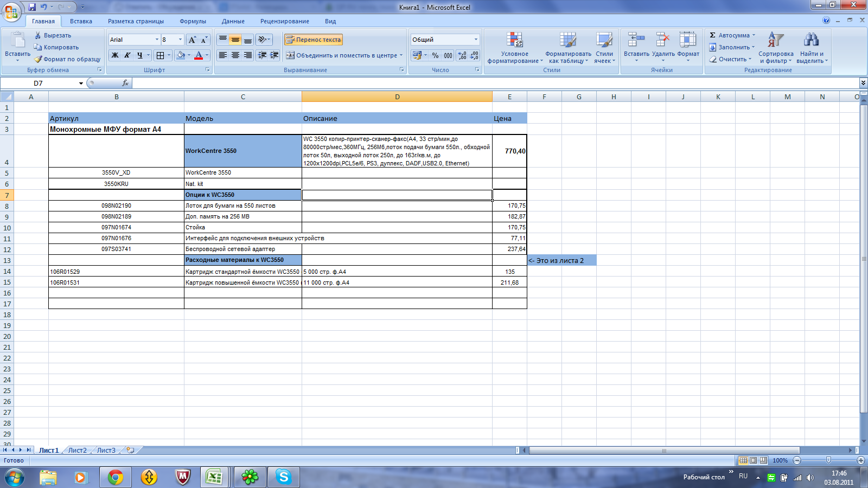Expand the Объединить и поместить в центре arrow
Viewport: 868px width, 488px height.
(x=401, y=55)
